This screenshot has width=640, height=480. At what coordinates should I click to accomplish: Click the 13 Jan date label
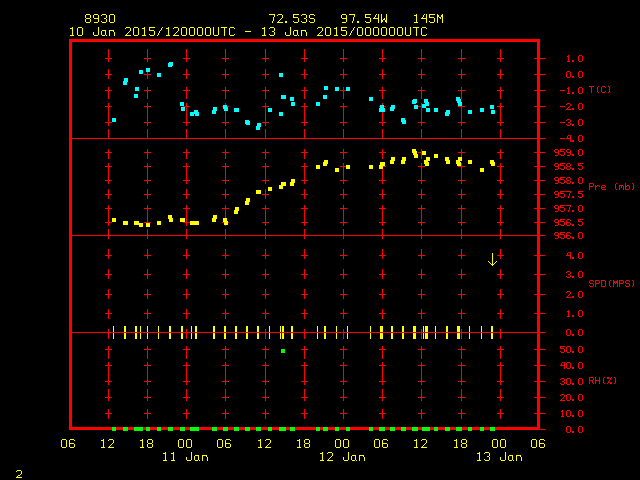499,457
